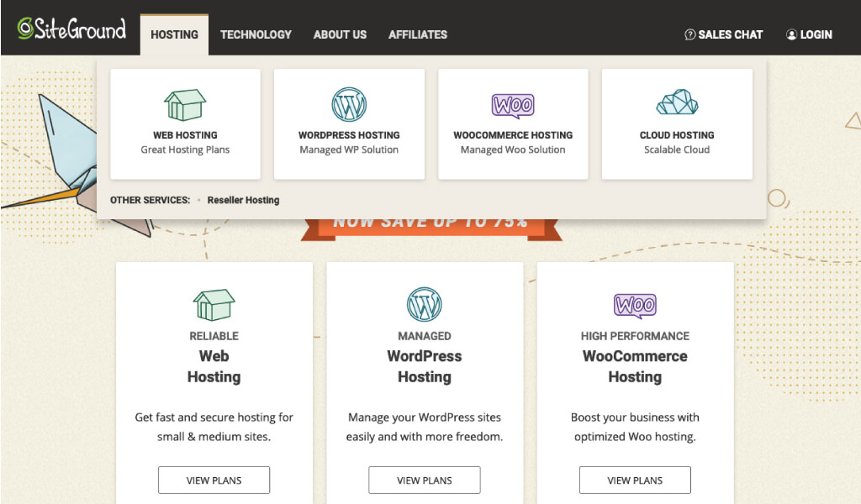861x504 pixels.
Task: Click the Woo icon in Hosting dropdown
Action: [x=513, y=106]
